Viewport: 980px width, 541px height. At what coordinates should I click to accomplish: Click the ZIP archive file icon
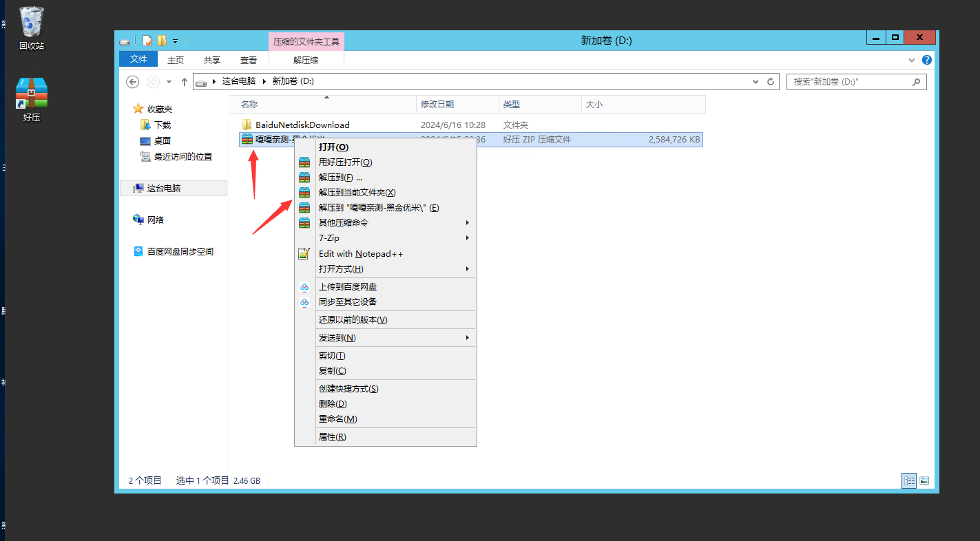tap(247, 139)
